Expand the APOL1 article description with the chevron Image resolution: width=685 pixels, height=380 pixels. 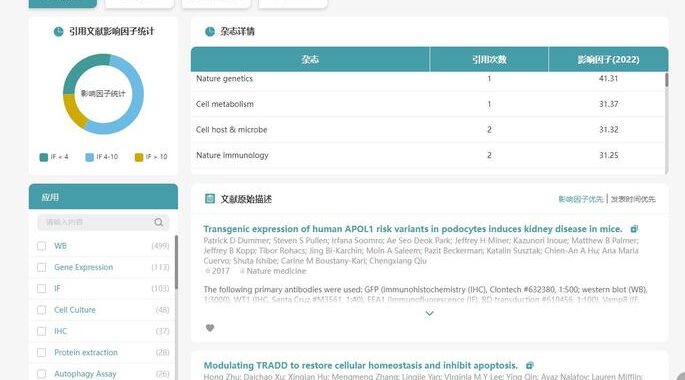pyautogui.click(x=429, y=313)
